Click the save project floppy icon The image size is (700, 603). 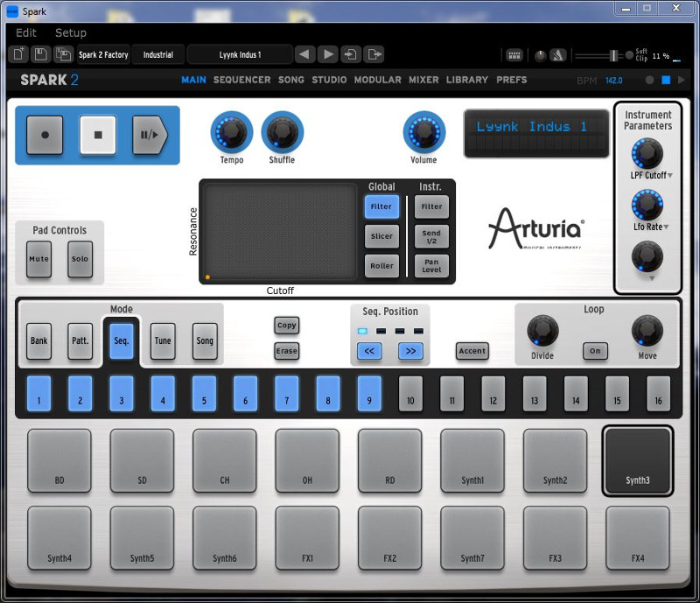coord(40,54)
